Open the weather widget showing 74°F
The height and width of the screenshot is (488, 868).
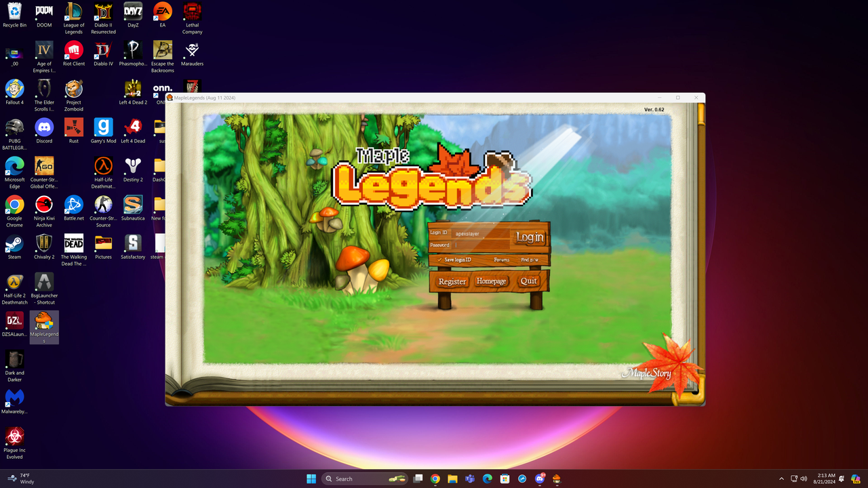tap(20, 479)
